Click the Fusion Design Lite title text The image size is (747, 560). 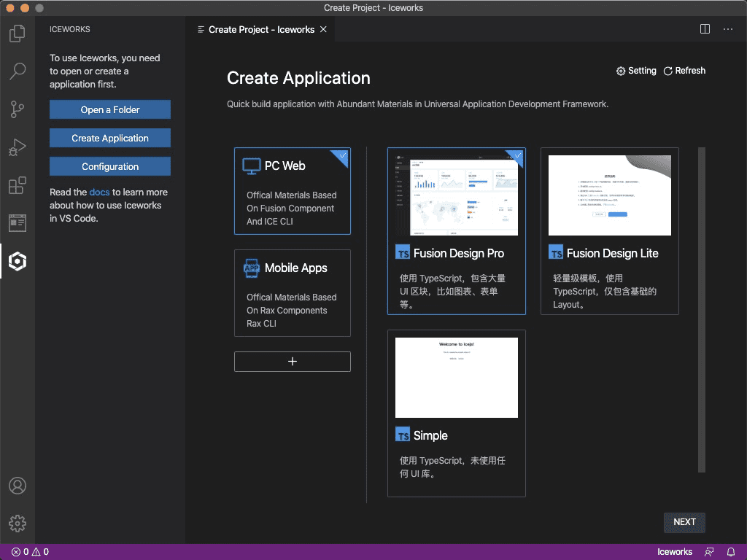(x=612, y=253)
